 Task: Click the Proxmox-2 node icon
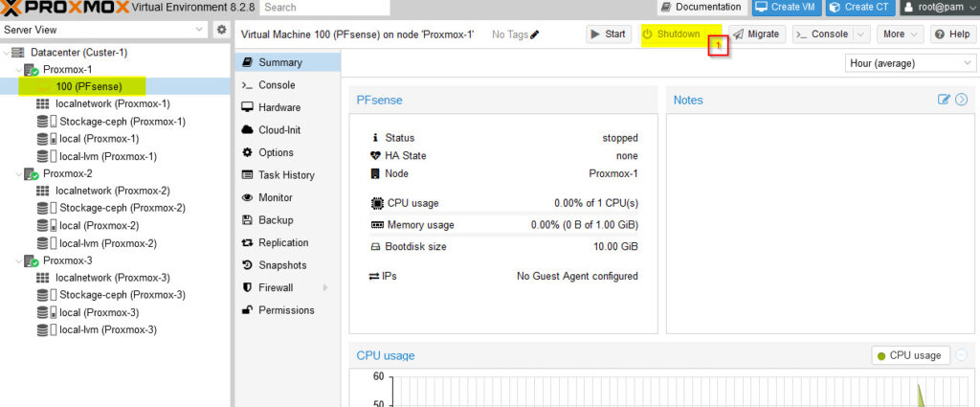point(32,173)
